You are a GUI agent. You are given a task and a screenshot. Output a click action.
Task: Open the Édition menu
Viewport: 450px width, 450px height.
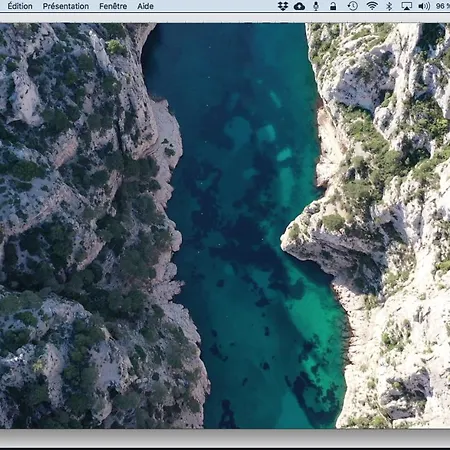(20, 6)
